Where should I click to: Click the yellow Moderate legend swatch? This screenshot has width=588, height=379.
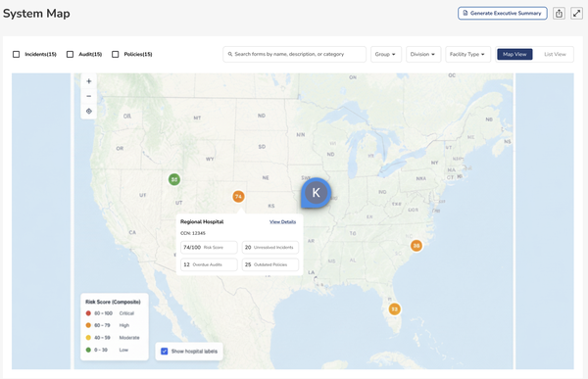[x=88, y=338]
